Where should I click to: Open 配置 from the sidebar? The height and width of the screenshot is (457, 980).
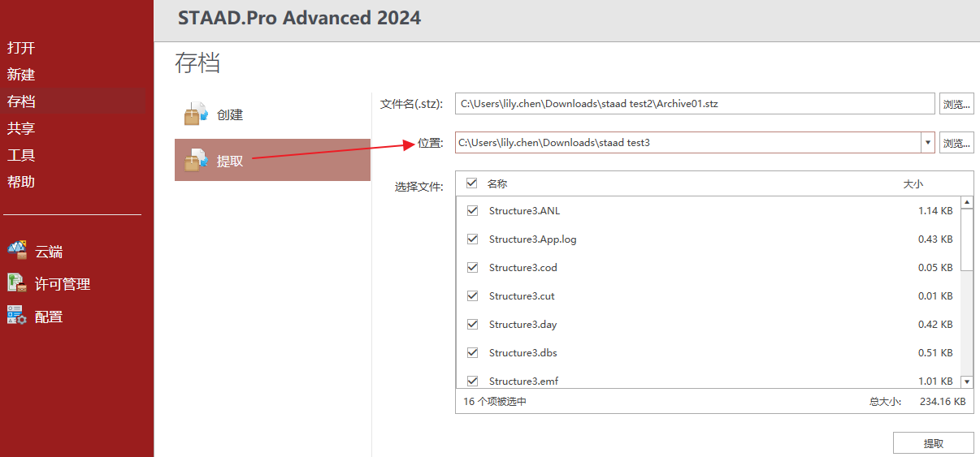click(x=49, y=317)
